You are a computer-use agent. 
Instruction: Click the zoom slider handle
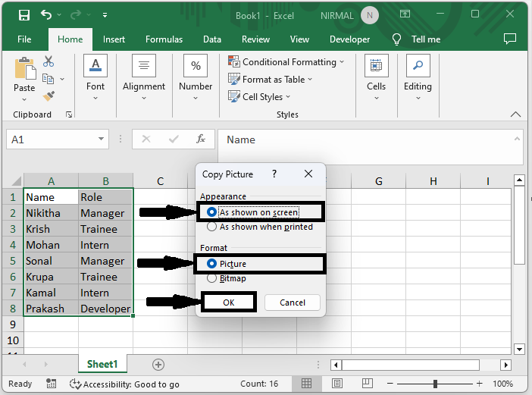(435, 384)
